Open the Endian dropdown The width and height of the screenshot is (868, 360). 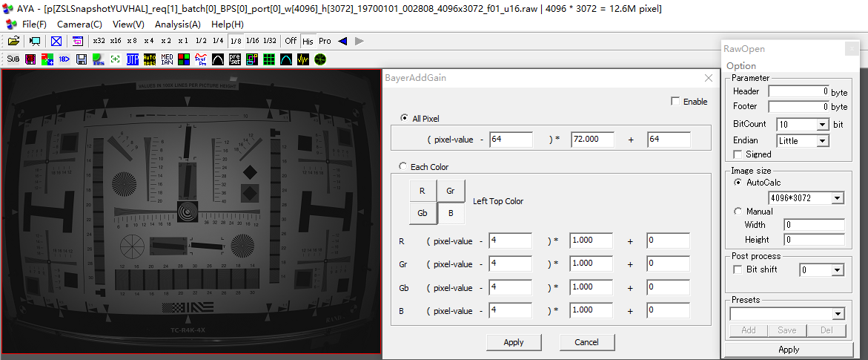(x=822, y=141)
